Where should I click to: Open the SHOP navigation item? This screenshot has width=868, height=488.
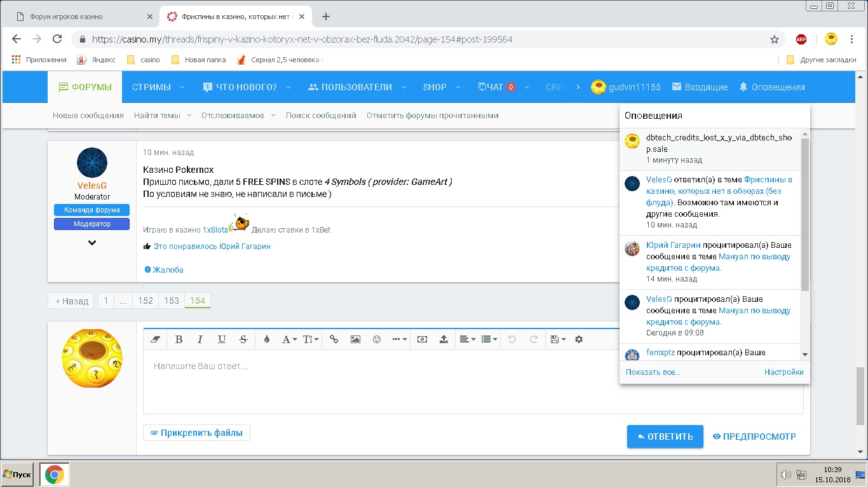pyautogui.click(x=435, y=87)
